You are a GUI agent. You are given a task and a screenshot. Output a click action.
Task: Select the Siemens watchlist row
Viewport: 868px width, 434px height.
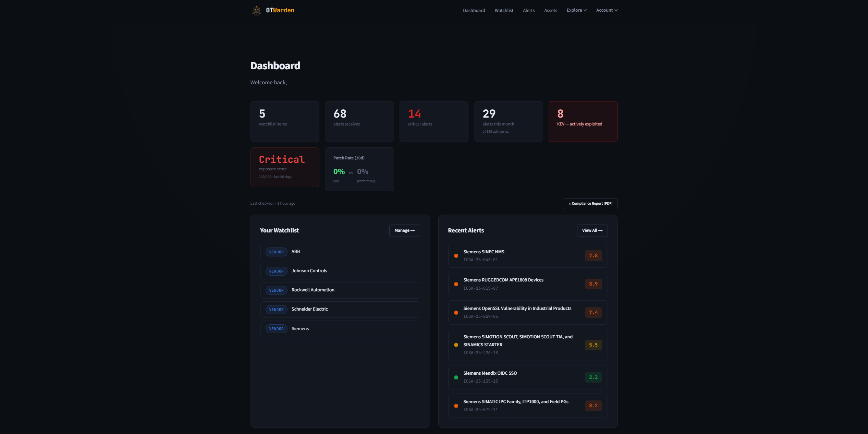click(x=340, y=329)
